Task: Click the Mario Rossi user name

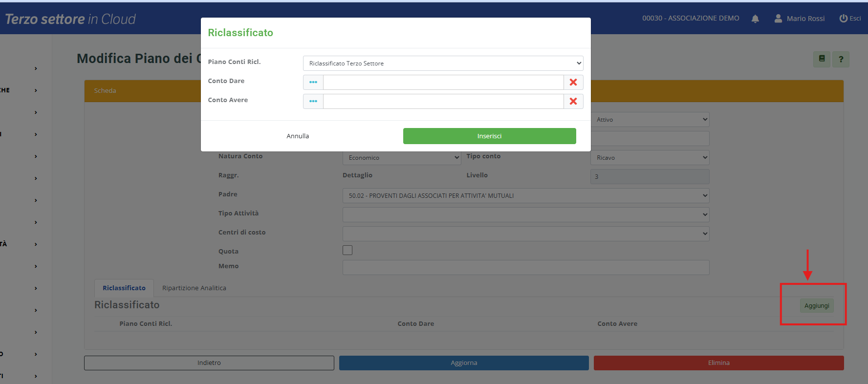Action: [805, 19]
